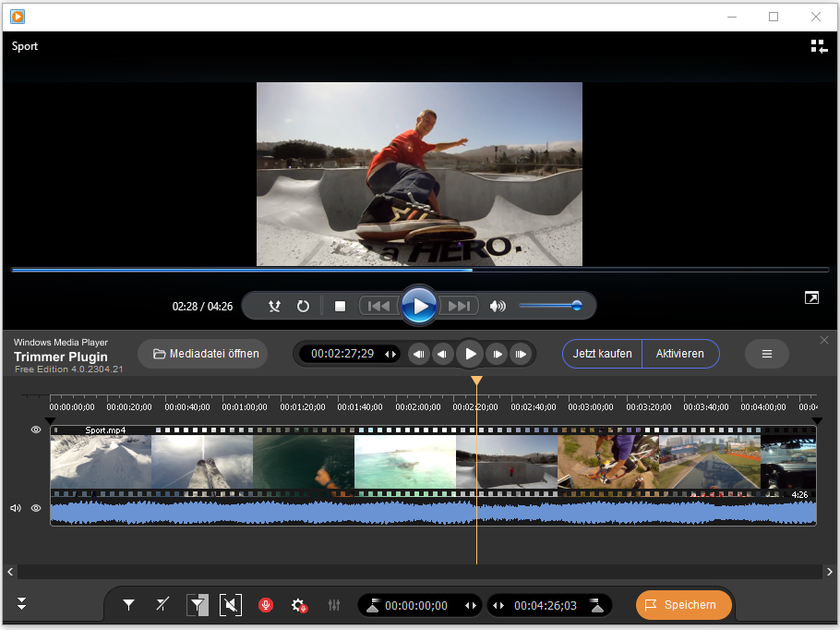Screen dimensions: 840x630
Task: Jump to next keyframe in Trimmer
Action: (x=521, y=354)
